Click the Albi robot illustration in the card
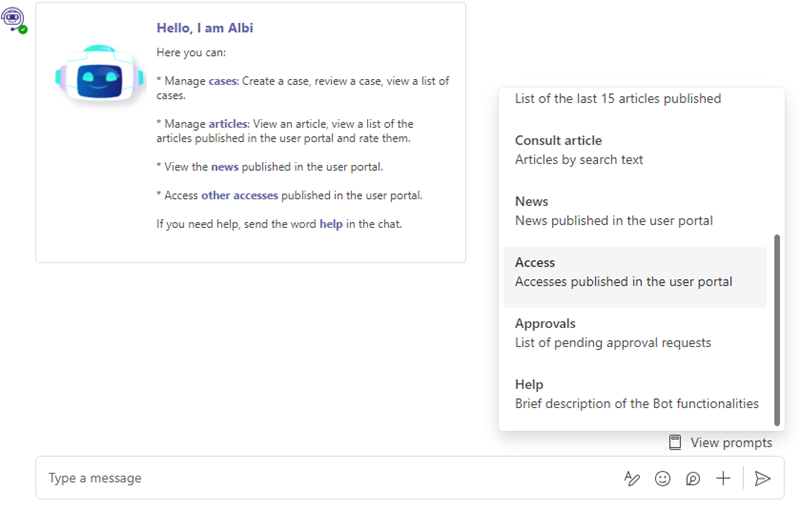Screen dimensions: 800x510 [x=99, y=73]
